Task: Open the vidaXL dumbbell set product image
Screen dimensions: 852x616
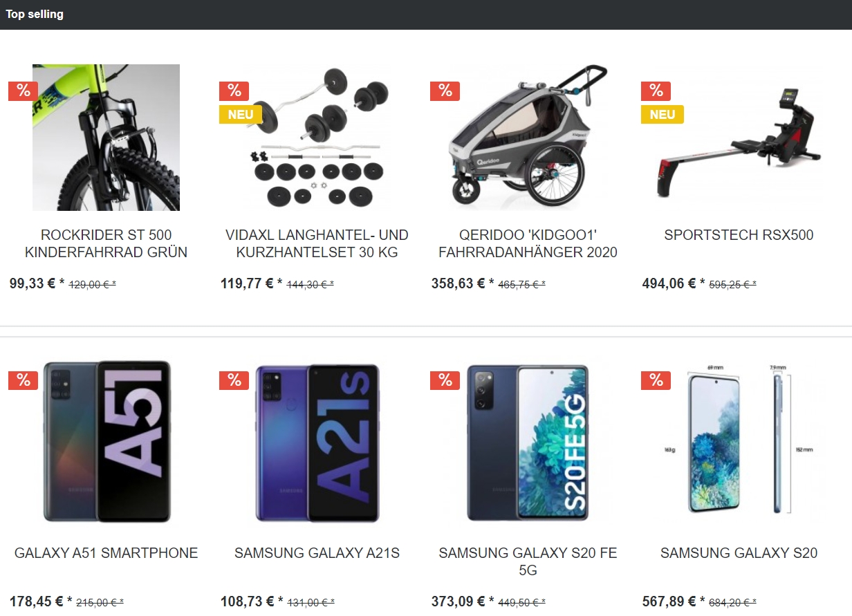Action: click(317, 138)
